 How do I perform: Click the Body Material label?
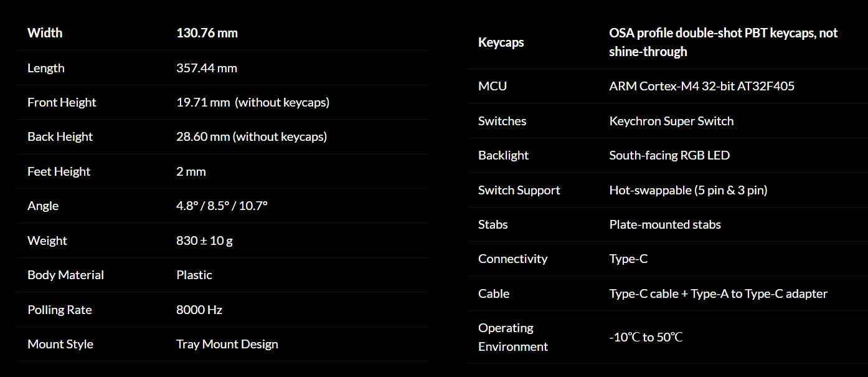point(65,275)
